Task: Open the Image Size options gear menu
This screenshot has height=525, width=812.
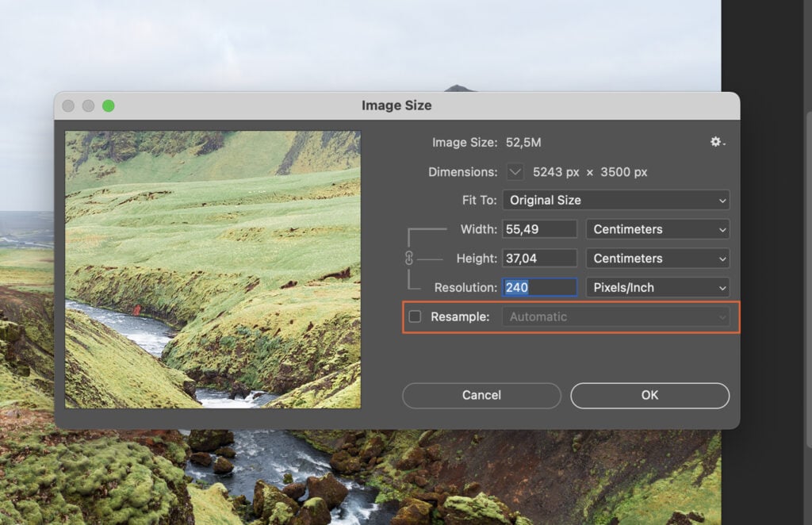Action: (716, 142)
